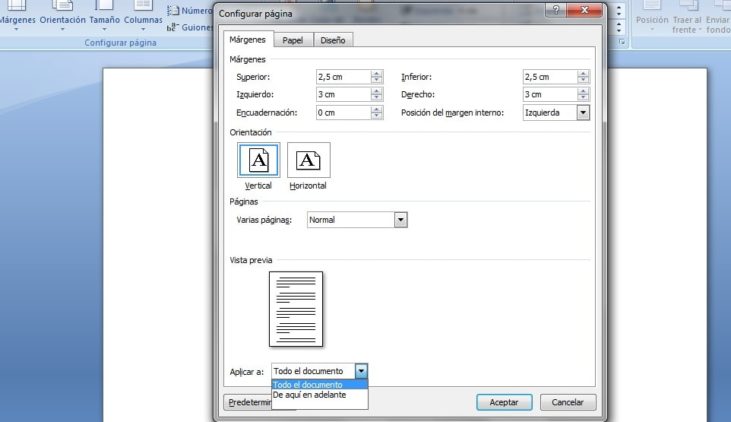Click the Aplicar a dropdown arrow
The width and height of the screenshot is (731, 422).
click(x=361, y=371)
